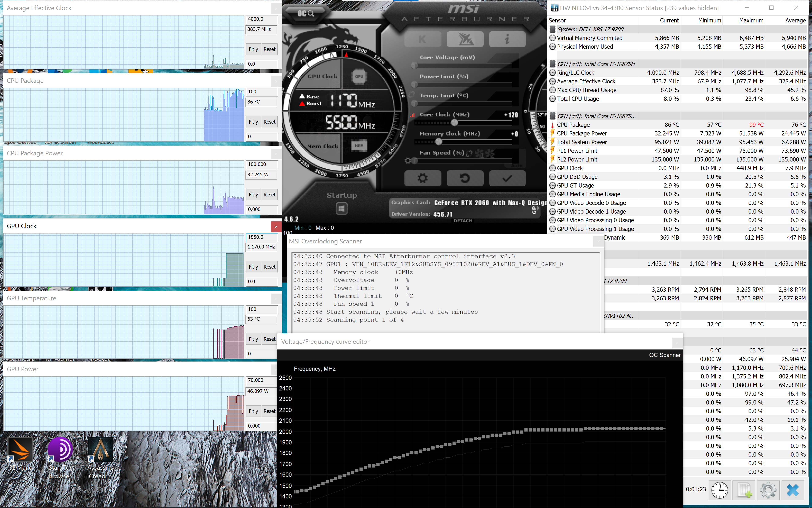
Task: Open the Assassins Creed desktop shortcut
Action: (100, 458)
